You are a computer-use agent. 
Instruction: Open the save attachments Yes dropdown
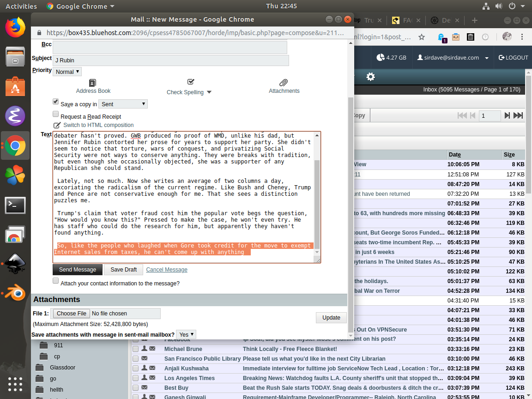click(187, 334)
